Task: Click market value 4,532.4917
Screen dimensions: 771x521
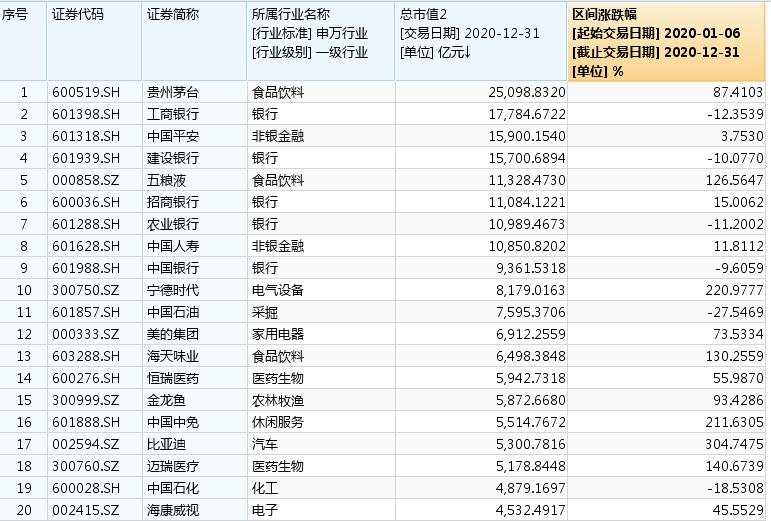Action: point(531,510)
